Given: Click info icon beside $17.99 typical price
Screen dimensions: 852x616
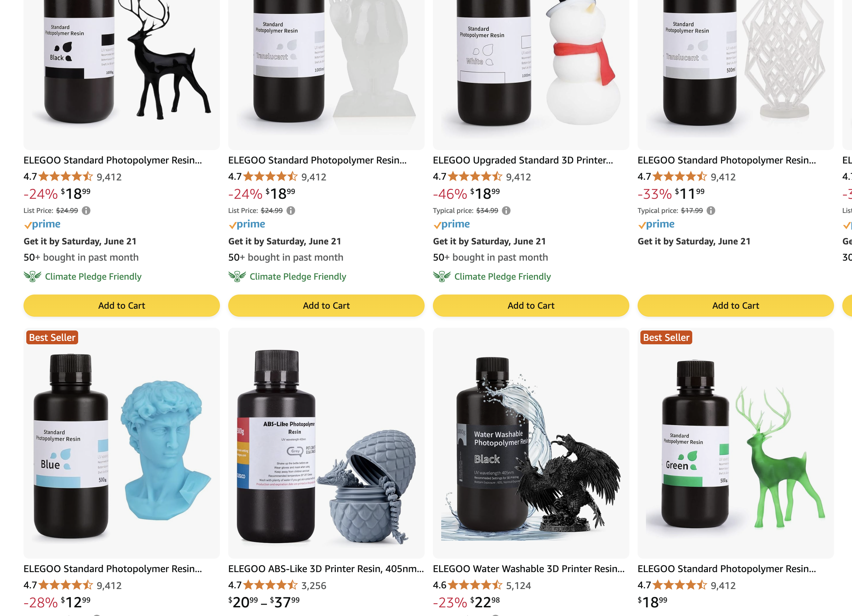Looking at the screenshot, I should (x=711, y=211).
